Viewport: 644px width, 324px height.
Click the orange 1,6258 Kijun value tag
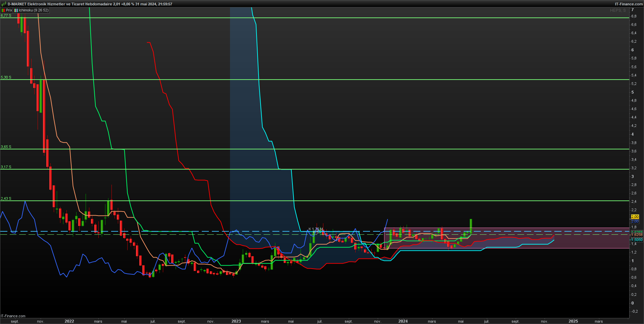pyautogui.click(x=637, y=235)
